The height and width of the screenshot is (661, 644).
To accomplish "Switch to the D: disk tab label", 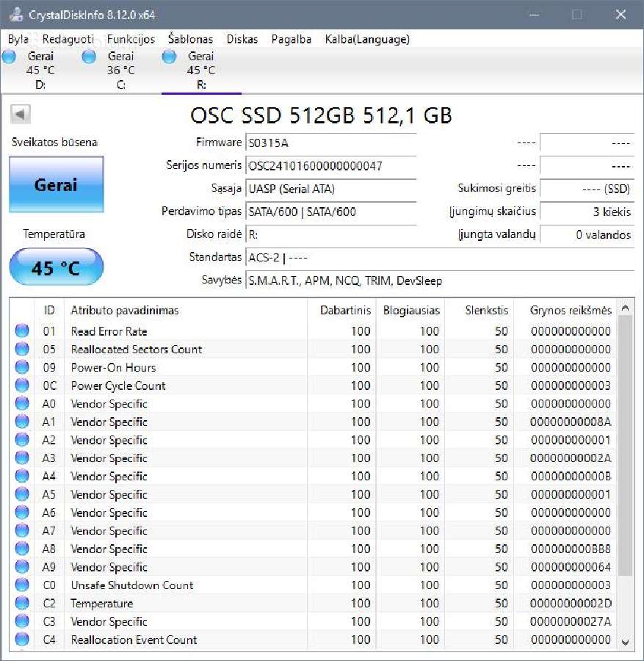I will pos(40,84).
